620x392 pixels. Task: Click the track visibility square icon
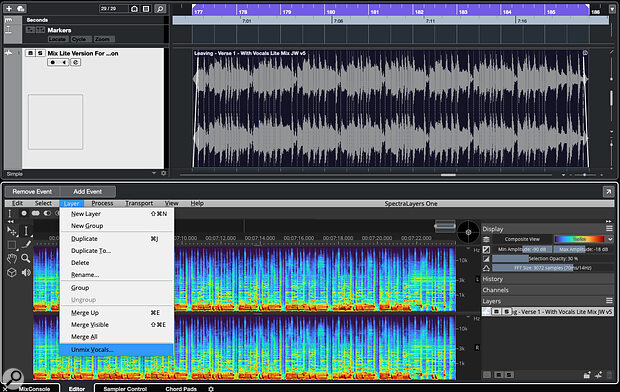pos(146,8)
